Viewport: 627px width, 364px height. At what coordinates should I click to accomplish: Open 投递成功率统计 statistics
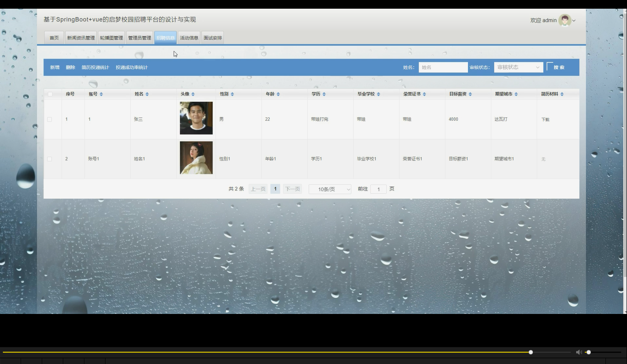pos(132,67)
